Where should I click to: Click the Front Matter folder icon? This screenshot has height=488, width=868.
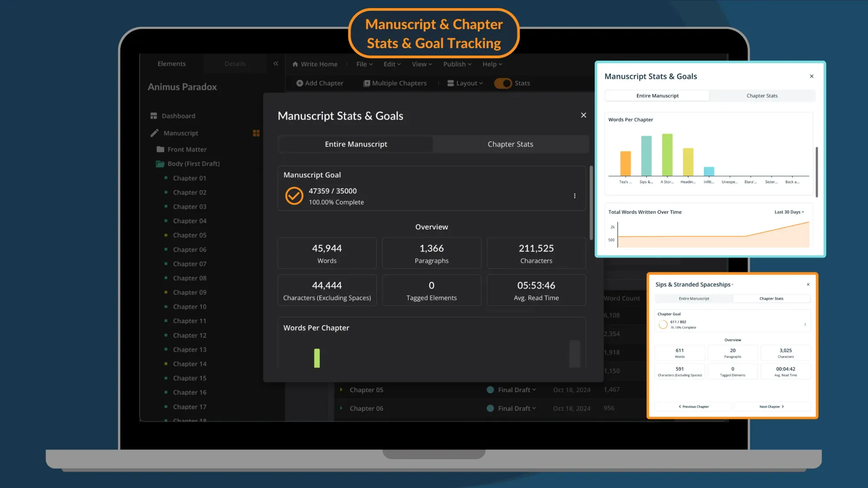160,149
